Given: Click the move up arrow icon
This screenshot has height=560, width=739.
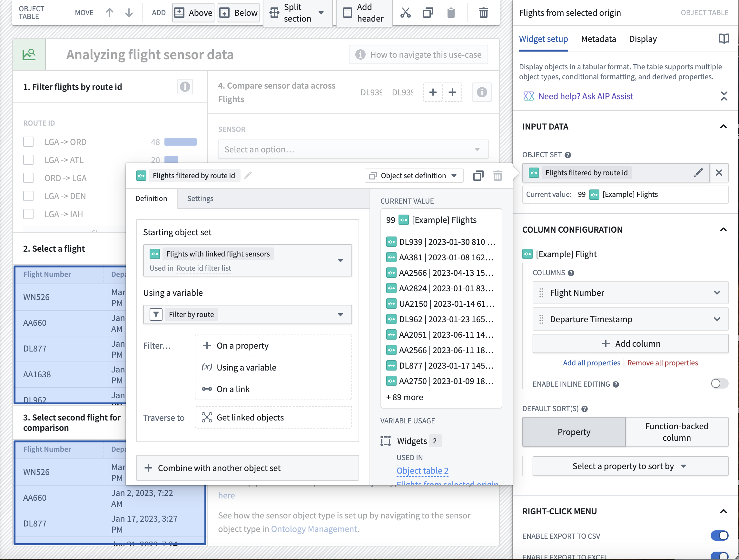Looking at the screenshot, I should pyautogui.click(x=110, y=13).
